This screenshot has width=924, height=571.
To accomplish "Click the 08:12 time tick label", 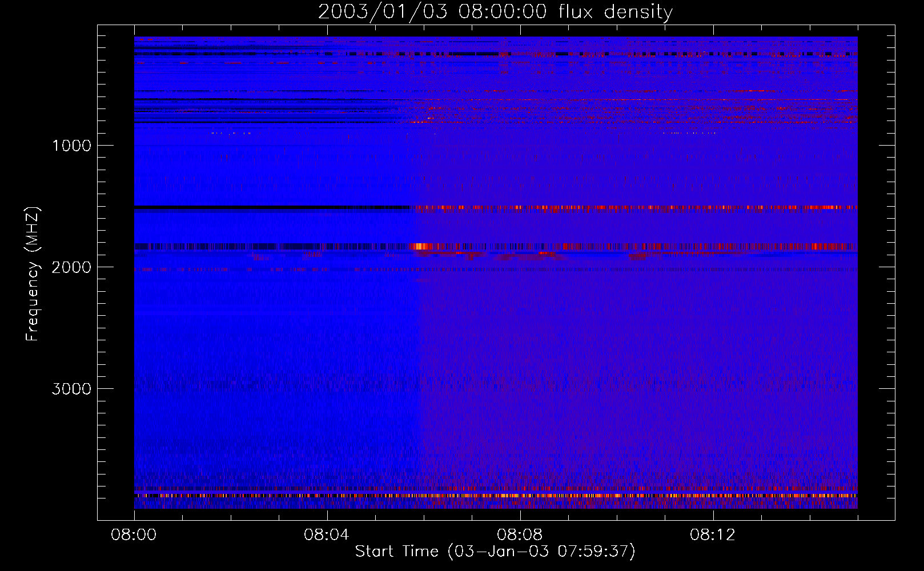I will (713, 535).
